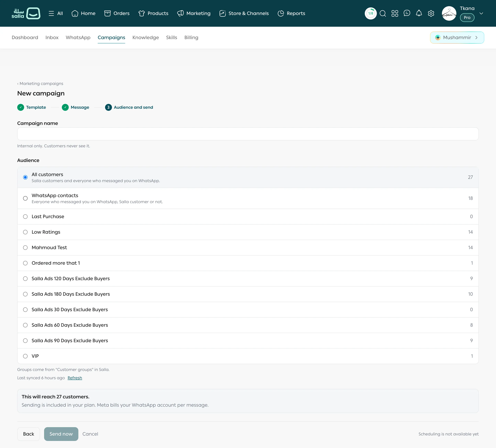
Task: Select the Low Ratings audience
Action: (x=248, y=232)
